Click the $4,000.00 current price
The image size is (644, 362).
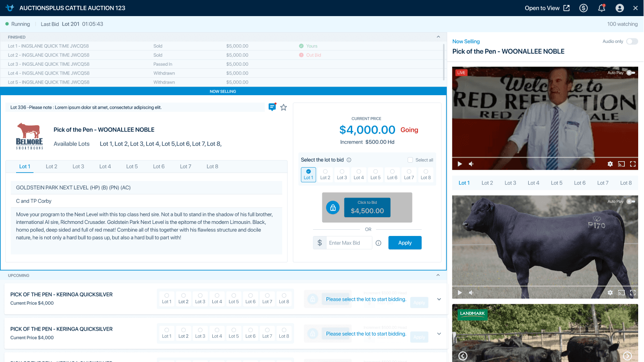tap(367, 130)
